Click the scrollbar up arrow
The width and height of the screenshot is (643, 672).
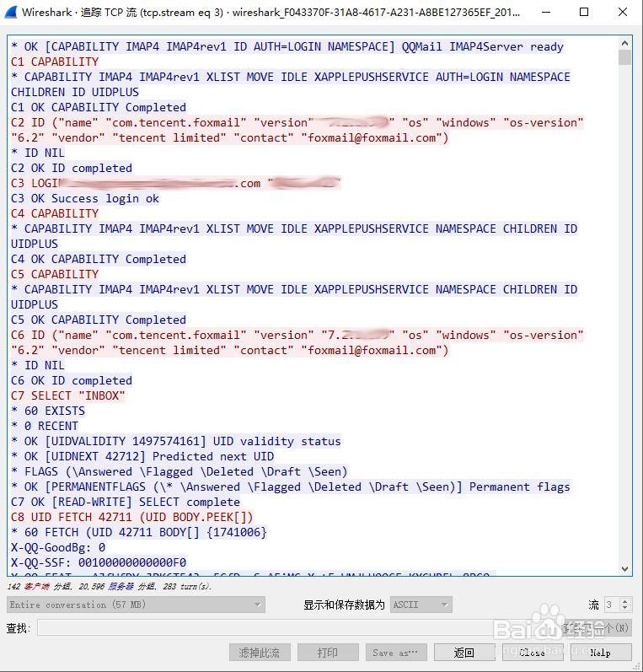(x=624, y=43)
